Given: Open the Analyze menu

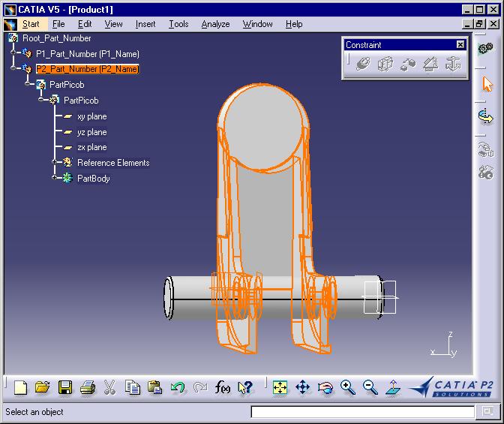Looking at the screenshot, I should (216, 24).
